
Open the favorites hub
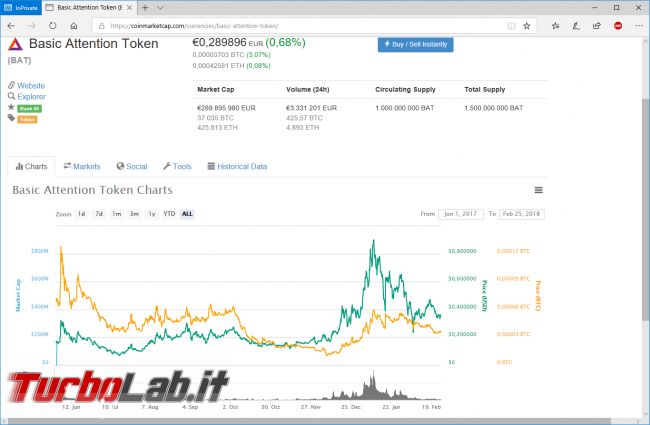click(555, 26)
